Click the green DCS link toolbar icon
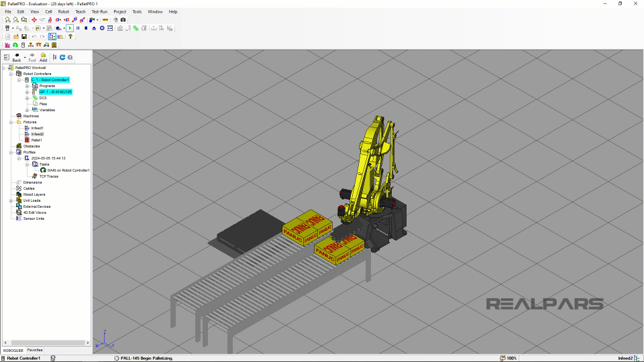This screenshot has height=362, width=644. click(136, 28)
